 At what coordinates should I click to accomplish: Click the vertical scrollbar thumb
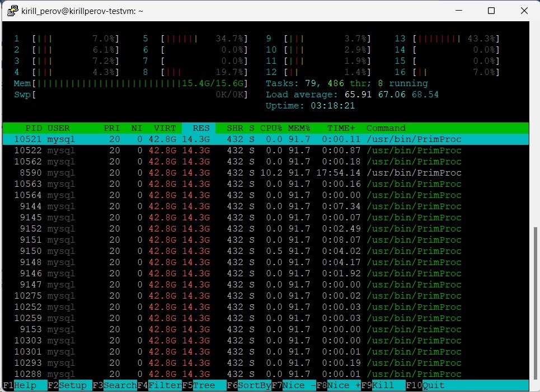point(536,302)
